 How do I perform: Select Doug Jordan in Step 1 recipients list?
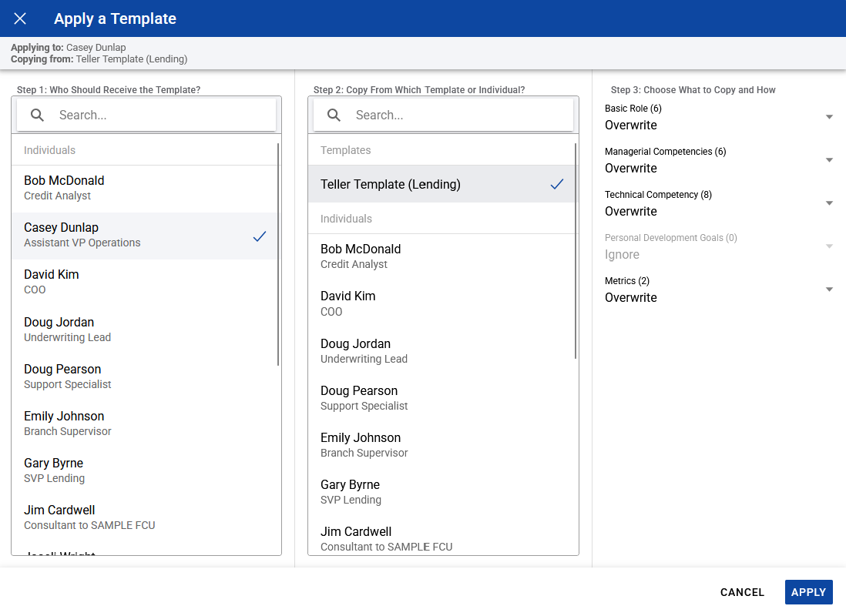tap(144, 330)
